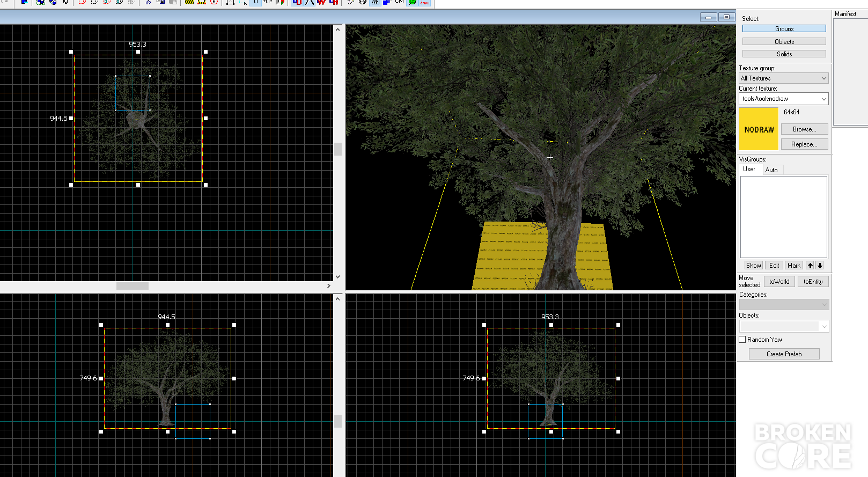Image resolution: width=868 pixels, height=477 pixels.
Task: Open the Texture group 'All Textures' dropdown
Action: tap(784, 78)
